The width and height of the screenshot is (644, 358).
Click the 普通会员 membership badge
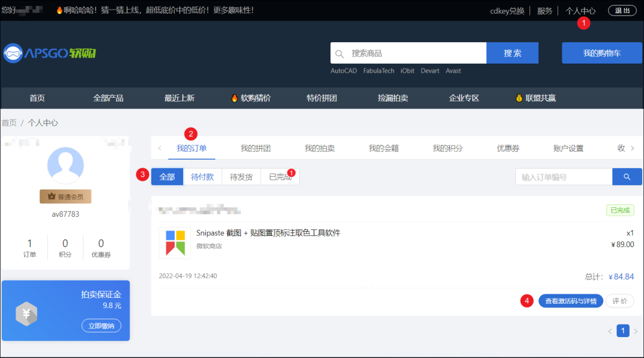click(x=65, y=196)
